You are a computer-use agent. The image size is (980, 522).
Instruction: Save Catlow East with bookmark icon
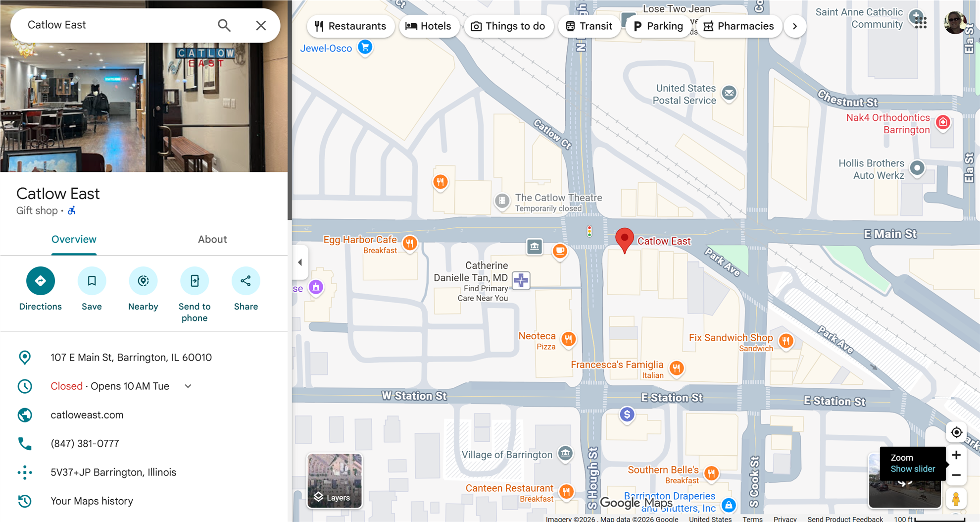tap(92, 281)
